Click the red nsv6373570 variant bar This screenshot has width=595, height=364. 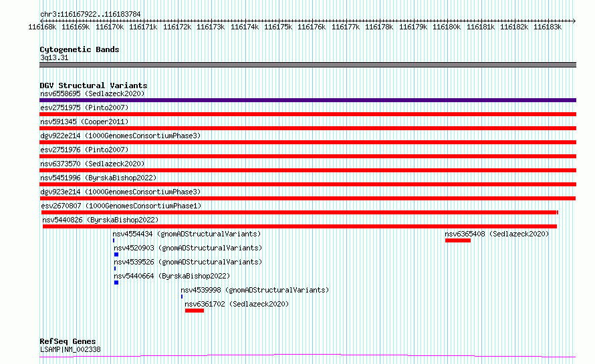click(x=308, y=170)
